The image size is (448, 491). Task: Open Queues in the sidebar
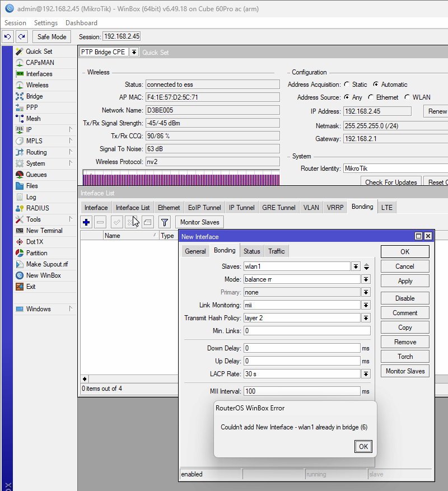36,175
